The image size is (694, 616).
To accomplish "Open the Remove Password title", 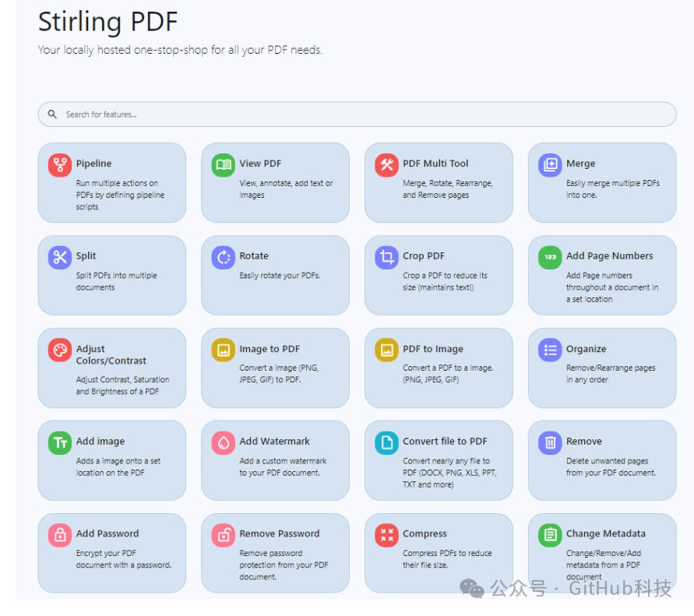I will pyautogui.click(x=280, y=533).
